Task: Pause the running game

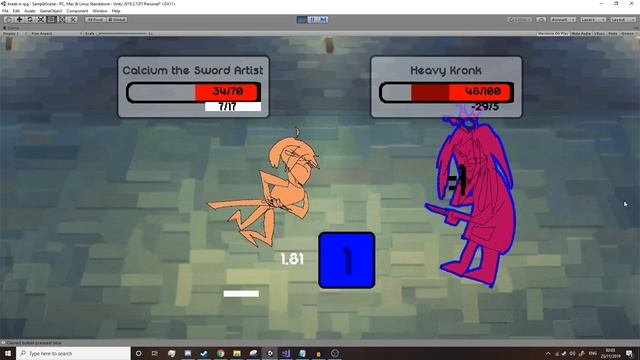Action: pyautogui.click(x=313, y=20)
